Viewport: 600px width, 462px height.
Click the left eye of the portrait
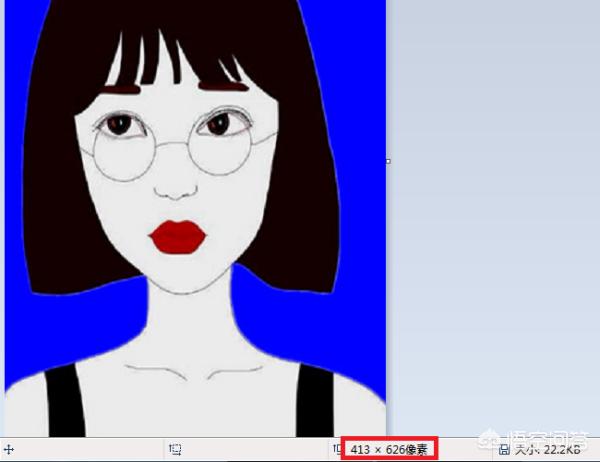pyautogui.click(x=119, y=124)
